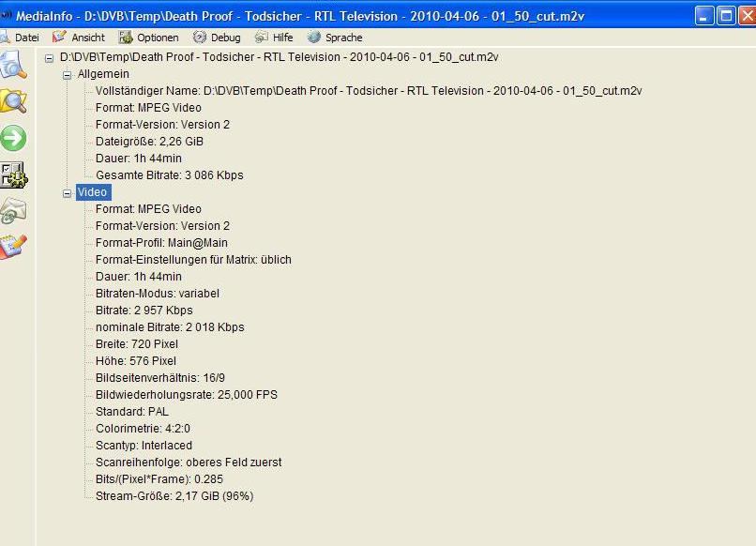Select Dauer: 1h 44min under Video

coord(139,277)
